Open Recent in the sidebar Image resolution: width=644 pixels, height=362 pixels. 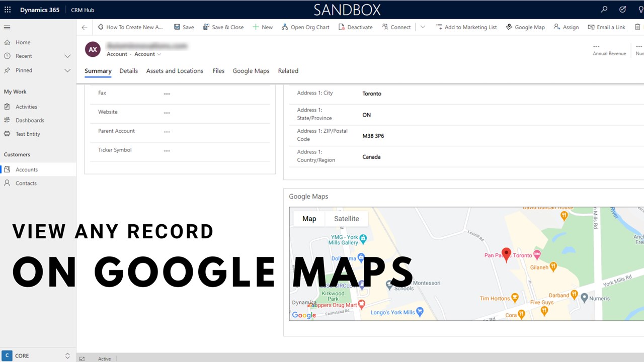[x=24, y=56]
